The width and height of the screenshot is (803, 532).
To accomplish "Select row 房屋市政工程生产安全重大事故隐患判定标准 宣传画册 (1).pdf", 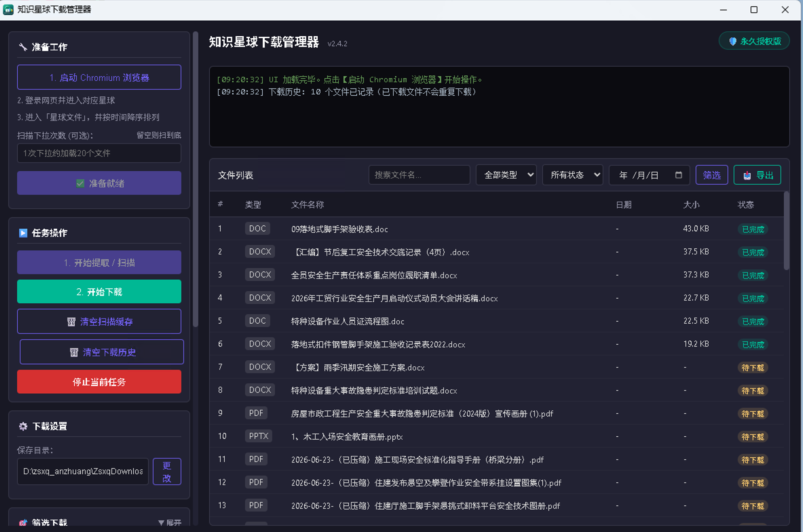I will (x=497, y=413).
